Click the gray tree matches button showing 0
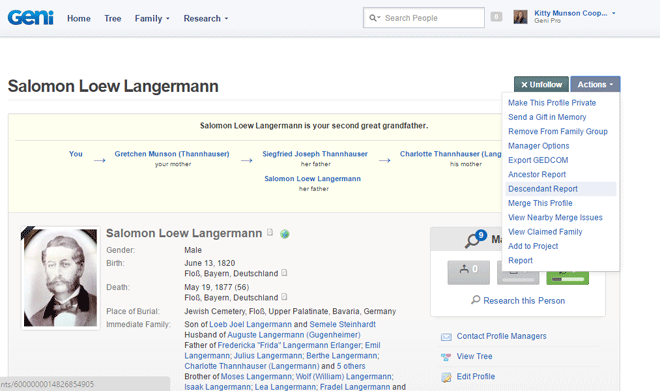 tap(468, 272)
